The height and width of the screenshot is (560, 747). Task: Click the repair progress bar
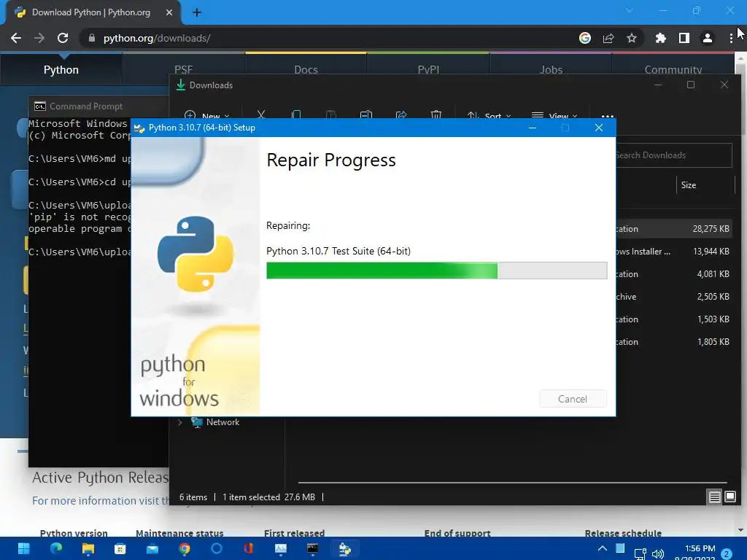point(436,271)
